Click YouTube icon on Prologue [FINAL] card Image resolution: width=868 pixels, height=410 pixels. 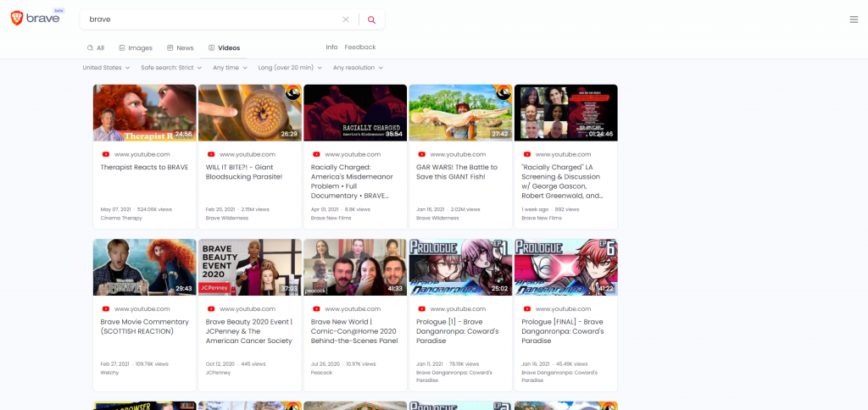coord(526,309)
